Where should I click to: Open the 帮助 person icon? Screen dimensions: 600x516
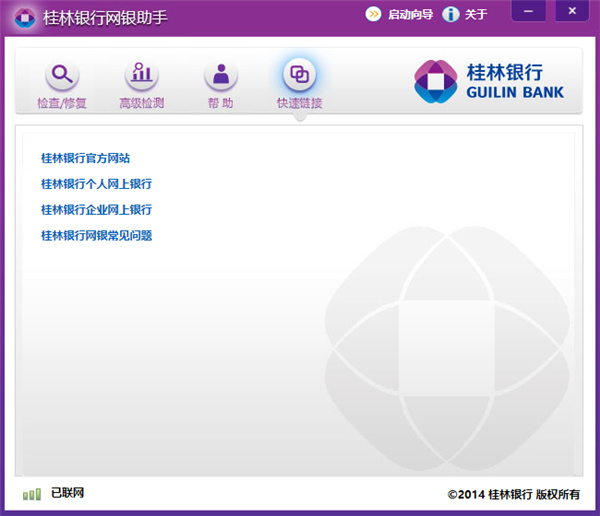[x=221, y=74]
